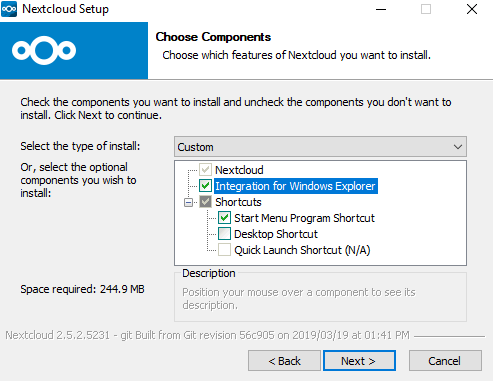This screenshot has height=381, width=493.
Task: Click the Space required: 244.9 MB text
Action: pyautogui.click(x=82, y=289)
